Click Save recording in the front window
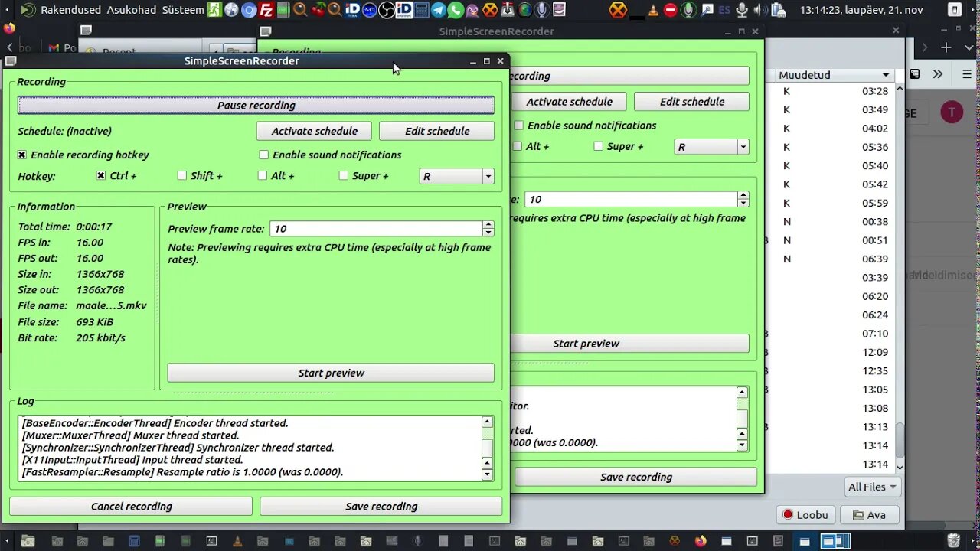The height and width of the screenshot is (551, 980). (x=381, y=506)
